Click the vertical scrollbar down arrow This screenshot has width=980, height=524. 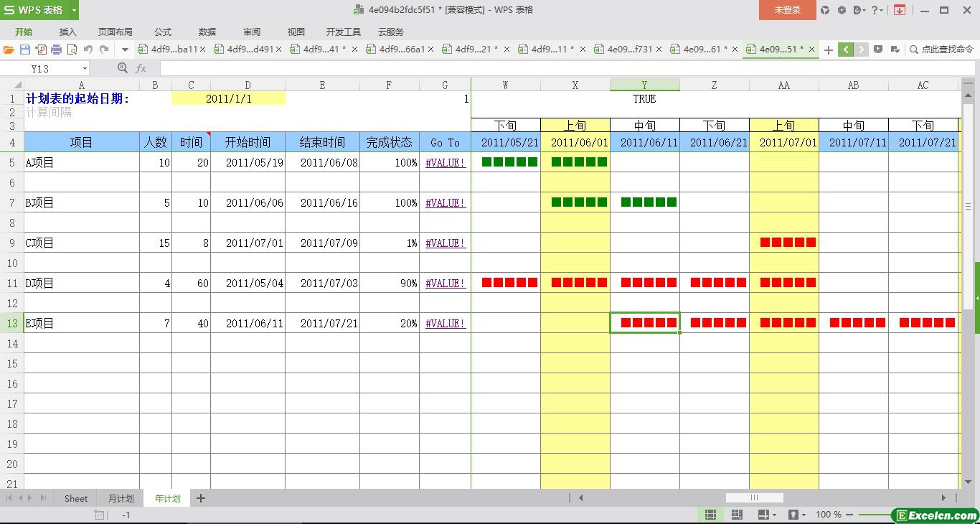[968, 482]
